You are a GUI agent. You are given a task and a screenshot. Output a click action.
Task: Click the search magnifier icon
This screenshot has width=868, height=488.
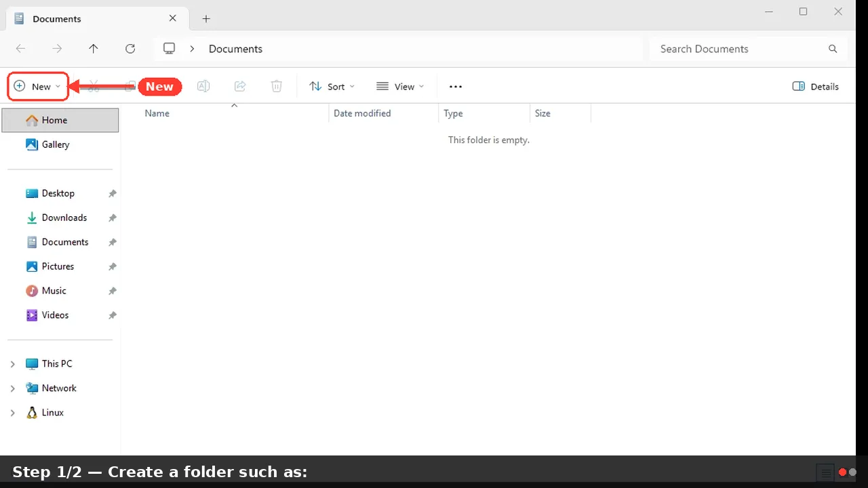pos(833,49)
